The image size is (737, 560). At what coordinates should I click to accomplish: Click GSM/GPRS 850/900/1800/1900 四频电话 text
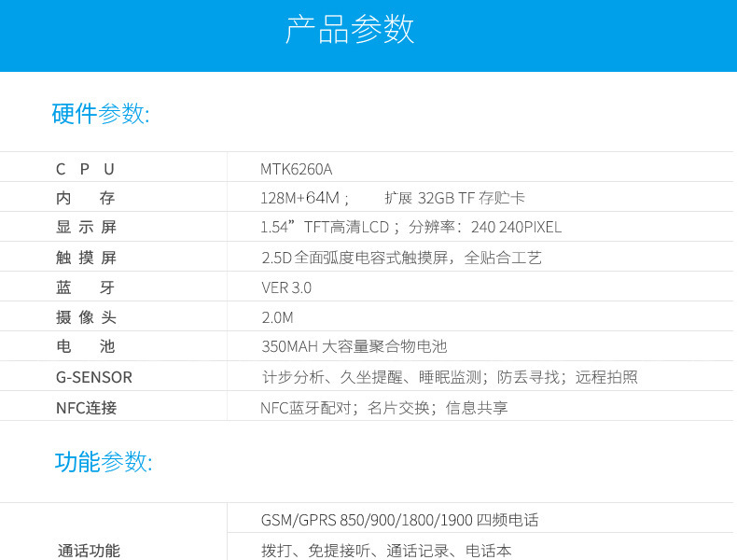coord(399,520)
